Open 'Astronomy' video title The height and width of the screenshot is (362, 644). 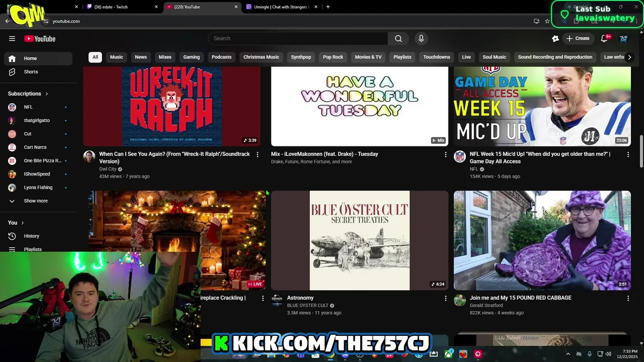pos(300,298)
